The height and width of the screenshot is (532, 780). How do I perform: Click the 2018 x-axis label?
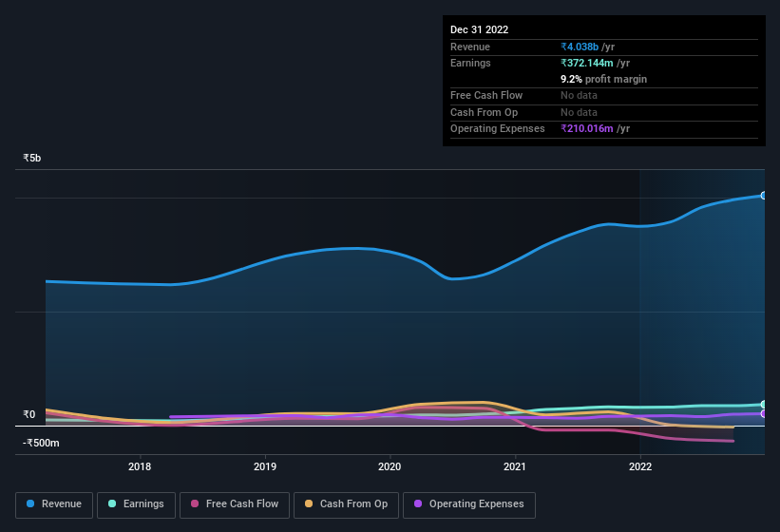pyautogui.click(x=140, y=466)
